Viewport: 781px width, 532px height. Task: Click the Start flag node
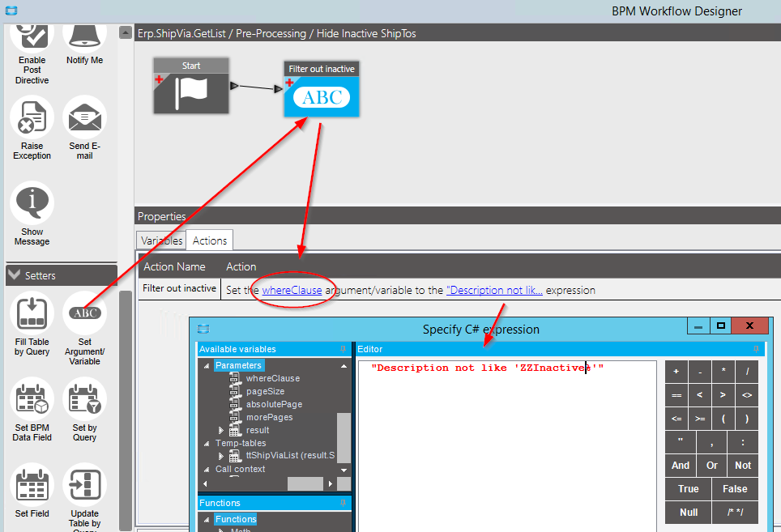[191, 86]
